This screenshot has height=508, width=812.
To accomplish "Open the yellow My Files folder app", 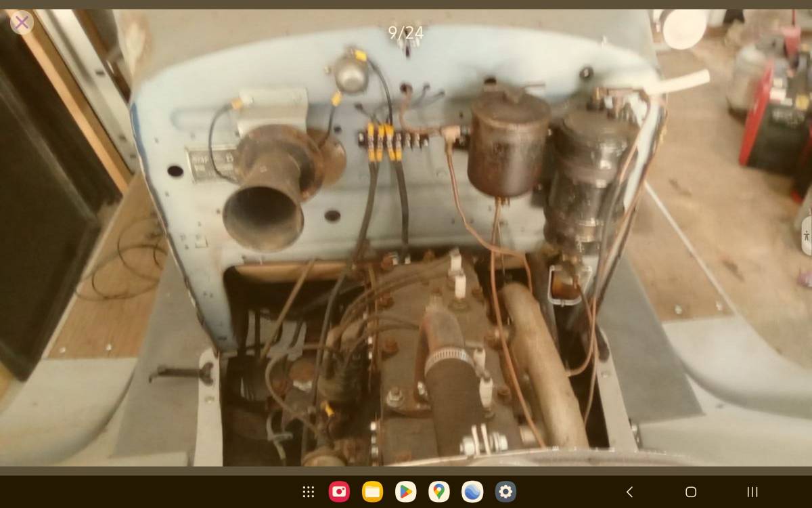I will [x=372, y=492].
